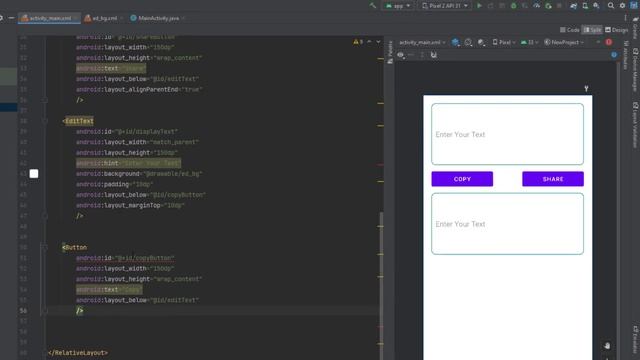Click the warnings indicator above the editor
640x360 pixels.
pos(358,42)
